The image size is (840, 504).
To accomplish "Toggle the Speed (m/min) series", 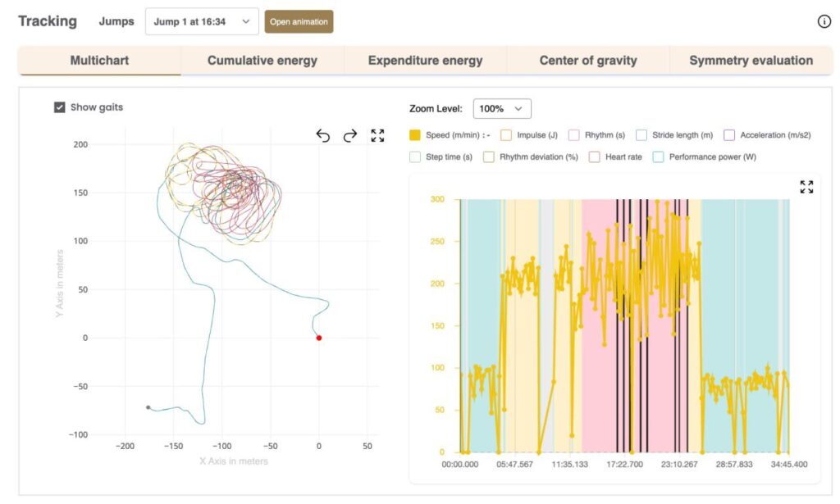I will (416, 135).
